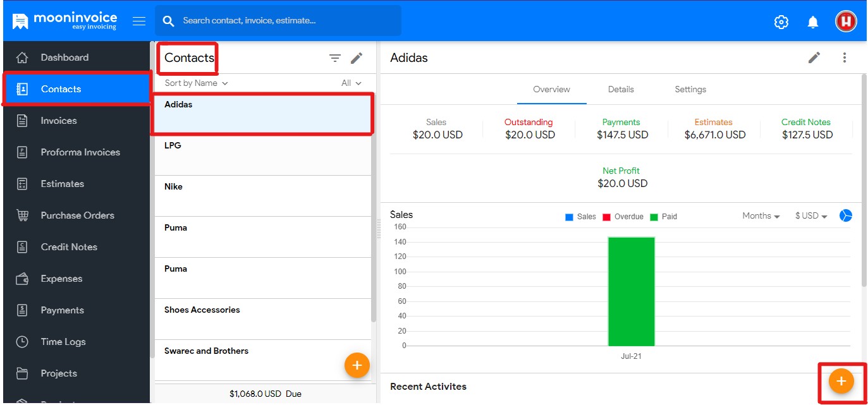Screen dimensions: 868x405
Task: Select the Nike contact
Action: (262, 196)
